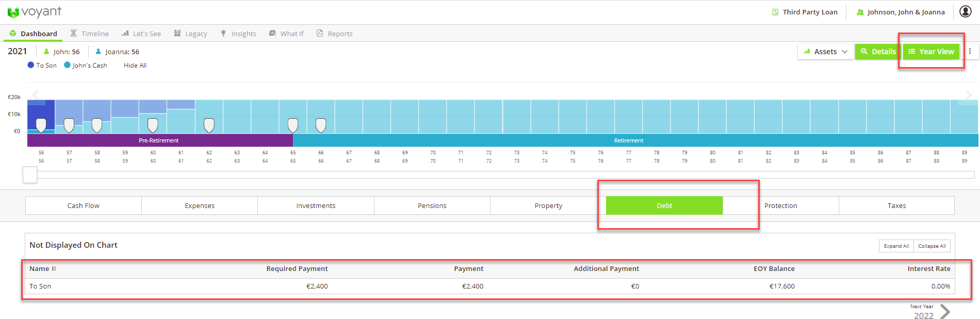The height and width of the screenshot is (319, 980).
Task: Go to next year 2022 arrow
Action: (945, 312)
